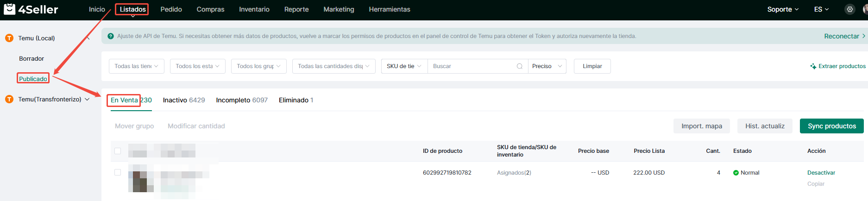
Task: Click the Sync productos button
Action: click(x=831, y=126)
